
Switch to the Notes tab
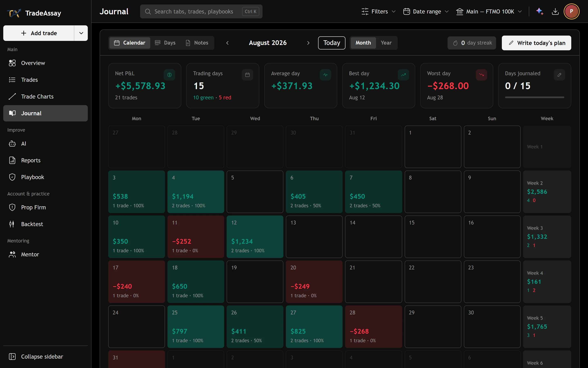tap(197, 43)
